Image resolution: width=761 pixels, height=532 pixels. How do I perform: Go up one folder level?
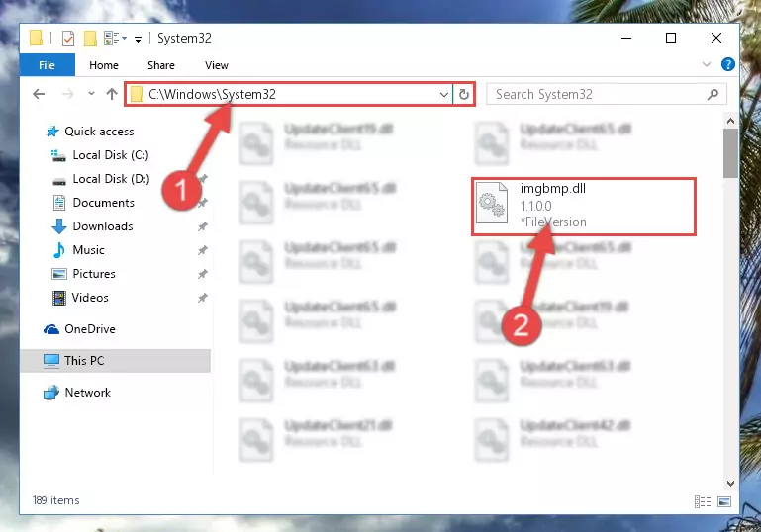coord(112,94)
